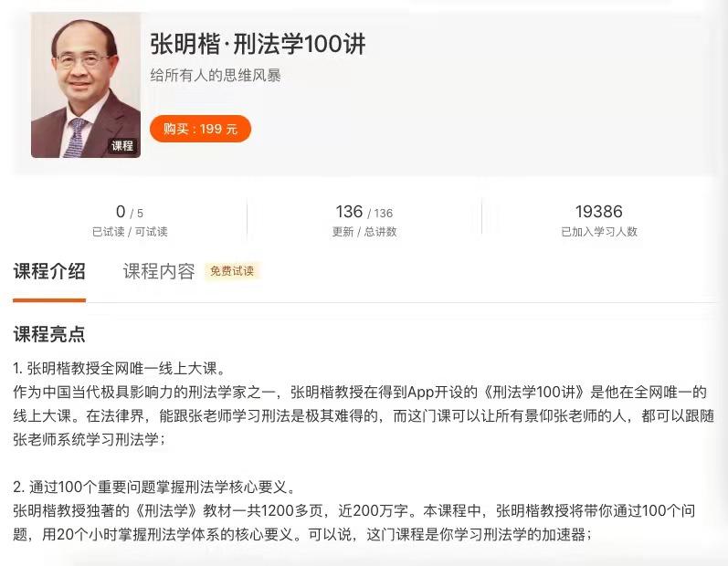This screenshot has width=728, height=566.
Task: Click the 课程 badge on the portrait
Action: coord(122,146)
